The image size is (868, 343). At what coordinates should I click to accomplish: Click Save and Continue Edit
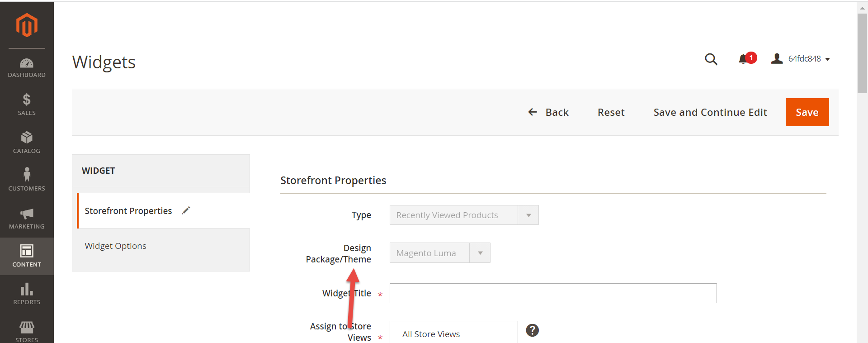(x=710, y=112)
